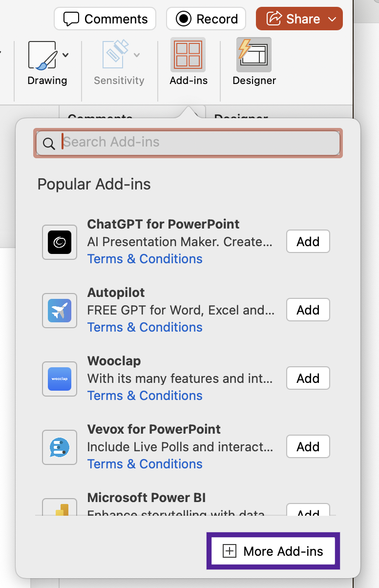
Task: Open the Drawing tool icon
Action: click(42, 55)
